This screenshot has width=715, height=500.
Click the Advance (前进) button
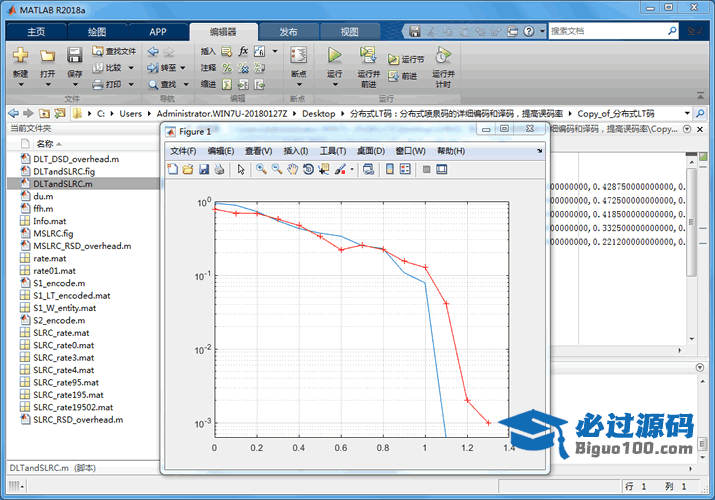coord(403,76)
